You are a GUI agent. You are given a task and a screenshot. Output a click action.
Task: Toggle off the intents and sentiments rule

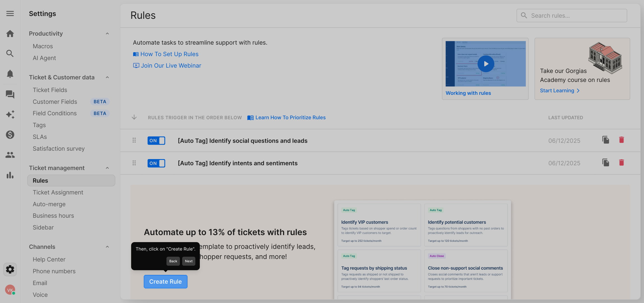[156, 163]
